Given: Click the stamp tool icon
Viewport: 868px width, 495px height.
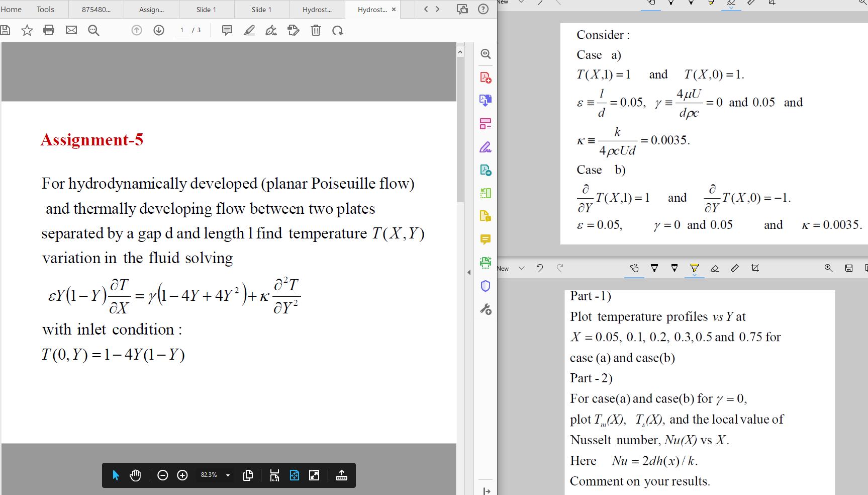Looking at the screenshot, I should click(294, 31).
